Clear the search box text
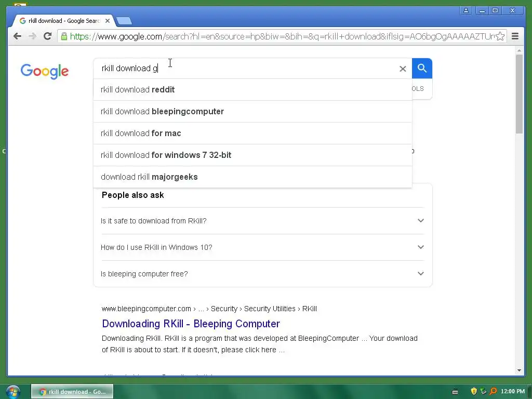This screenshot has height=399, width=532. [403, 69]
